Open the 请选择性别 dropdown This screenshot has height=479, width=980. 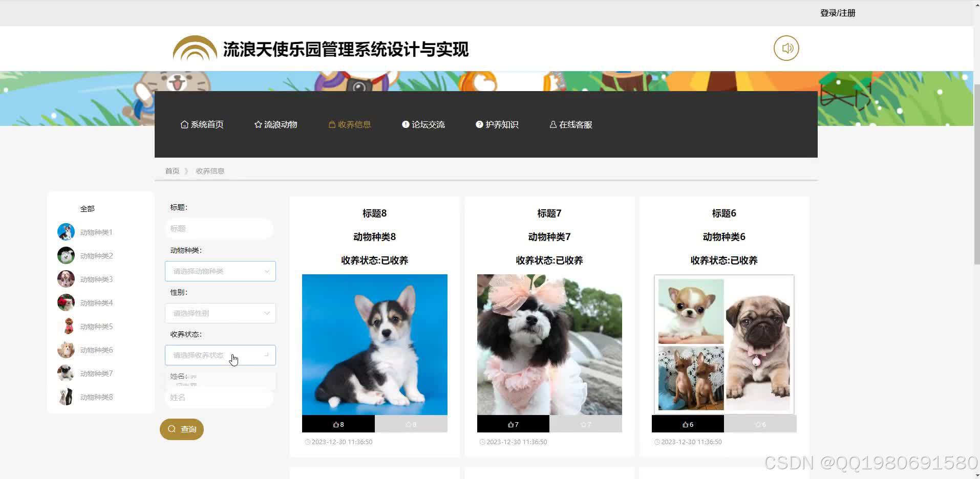click(x=220, y=313)
